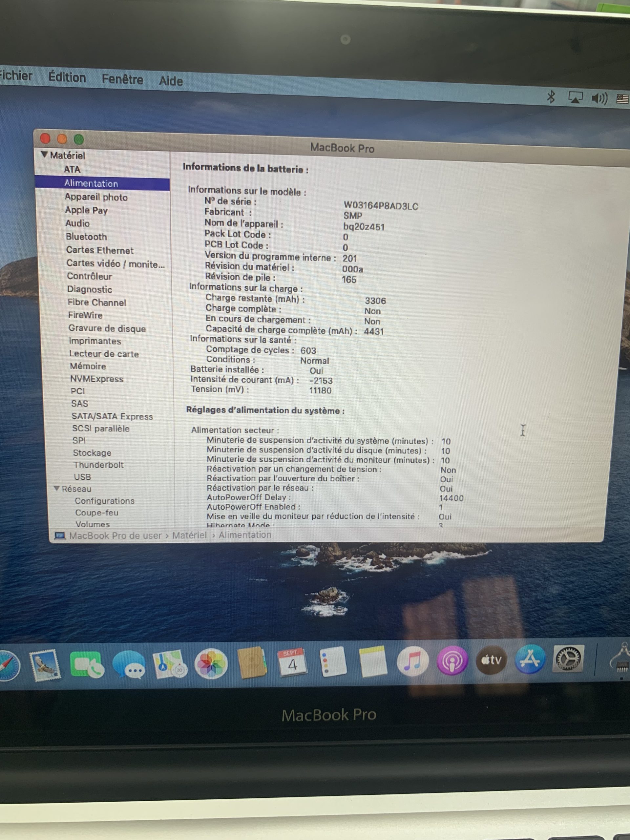This screenshot has height=840, width=630.
Task: Open Maps from the Dock
Action: point(170,664)
